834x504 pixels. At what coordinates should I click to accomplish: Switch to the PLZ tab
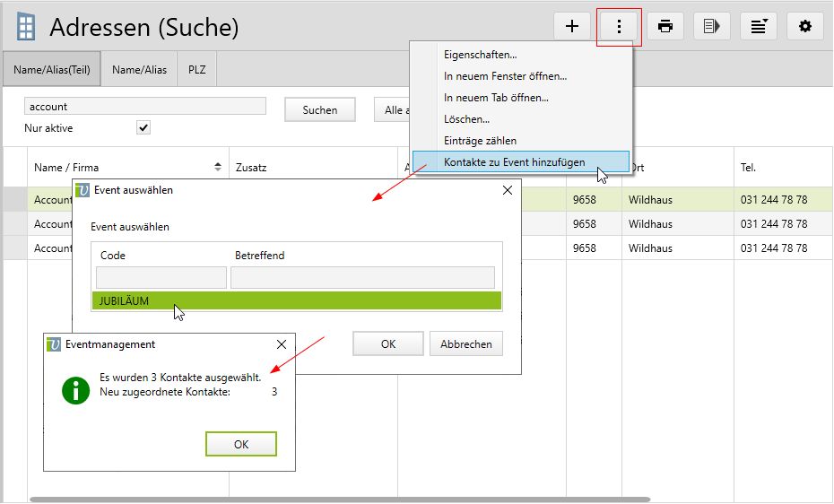[x=196, y=69]
